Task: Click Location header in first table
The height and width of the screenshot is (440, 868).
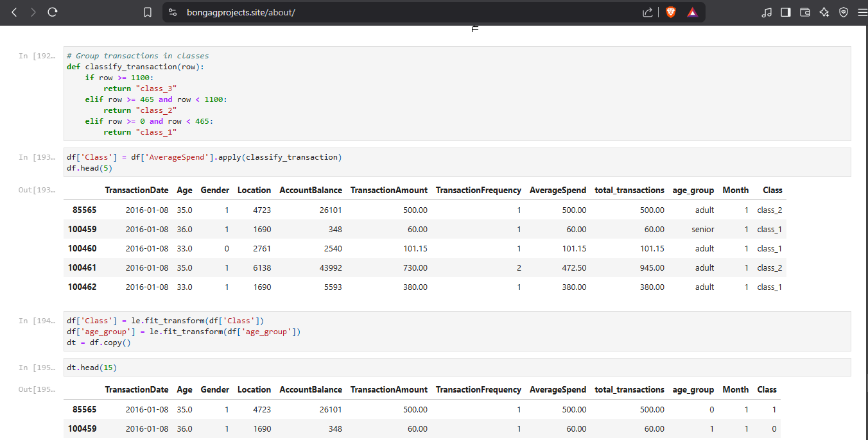Action: 254,190
